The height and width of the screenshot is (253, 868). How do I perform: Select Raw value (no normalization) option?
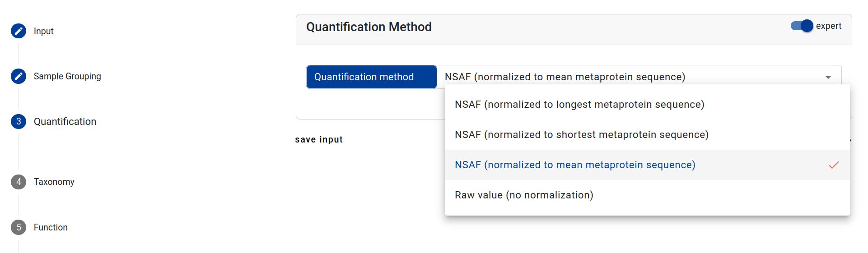click(524, 195)
